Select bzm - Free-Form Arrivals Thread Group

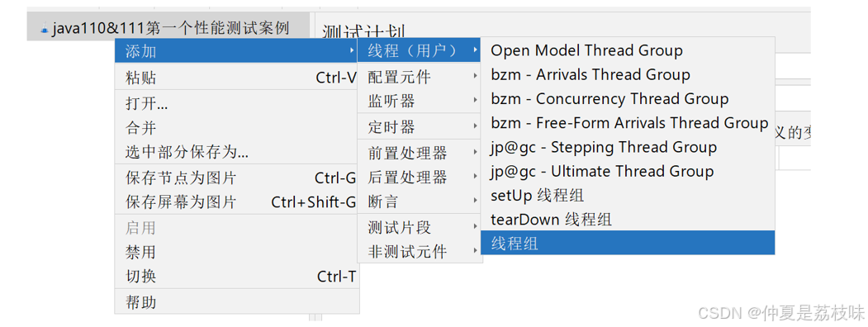[x=627, y=123]
